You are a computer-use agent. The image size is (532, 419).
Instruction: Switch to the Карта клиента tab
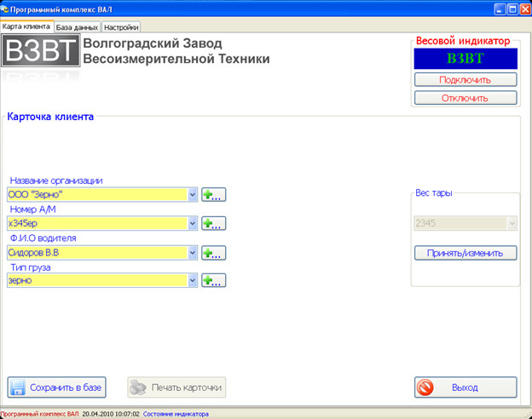[26, 26]
